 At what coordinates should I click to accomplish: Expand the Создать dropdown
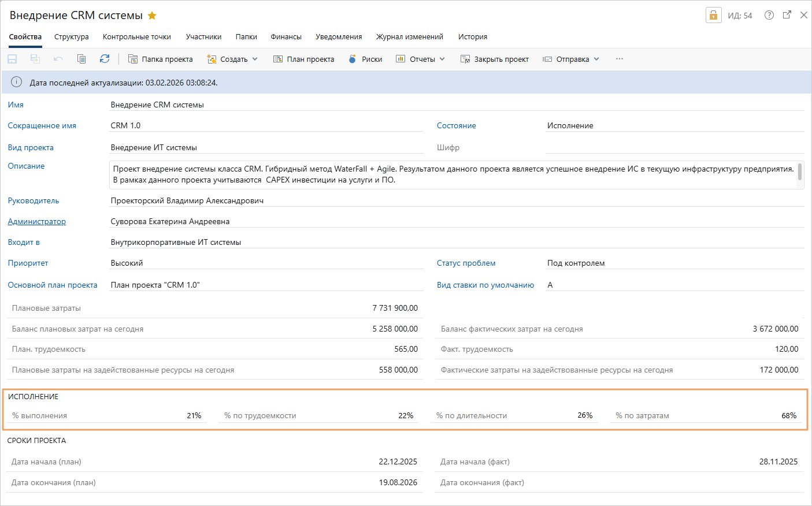(x=232, y=59)
